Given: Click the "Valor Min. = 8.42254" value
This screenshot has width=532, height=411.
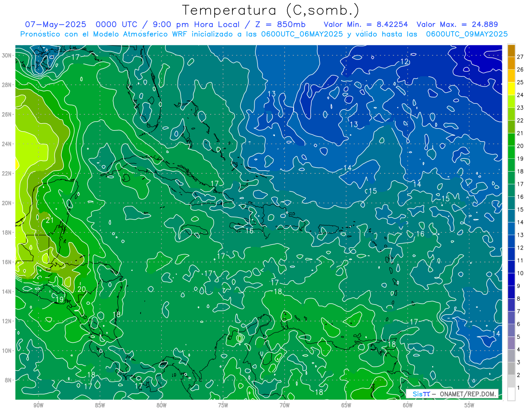Looking at the screenshot, I should [x=366, y=24].
